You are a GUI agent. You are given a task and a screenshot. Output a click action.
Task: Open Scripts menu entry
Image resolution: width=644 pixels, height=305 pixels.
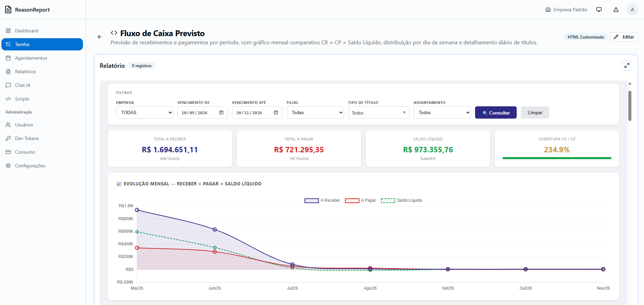(x=42, y=99)
